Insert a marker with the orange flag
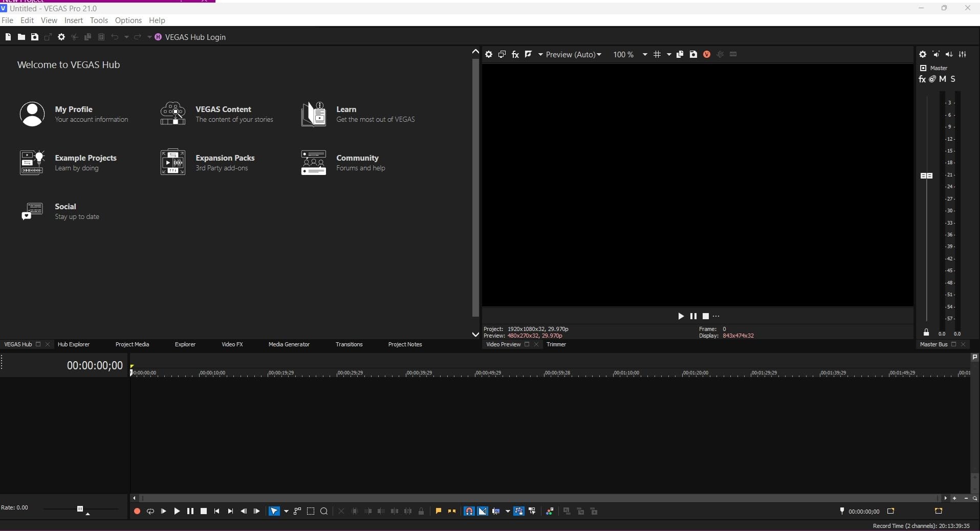This screenshot has height=531, width=980. (439, 511)
